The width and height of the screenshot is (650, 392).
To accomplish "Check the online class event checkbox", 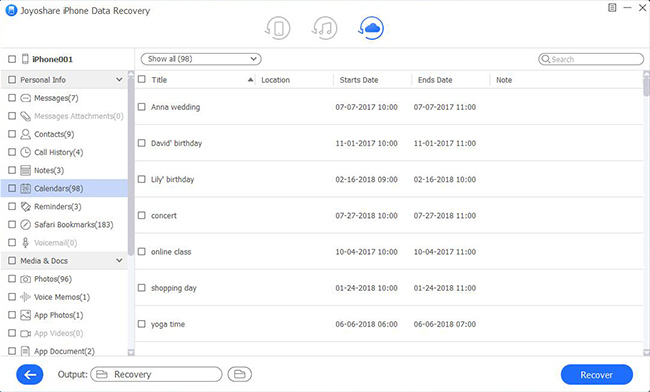I will 142,252.
